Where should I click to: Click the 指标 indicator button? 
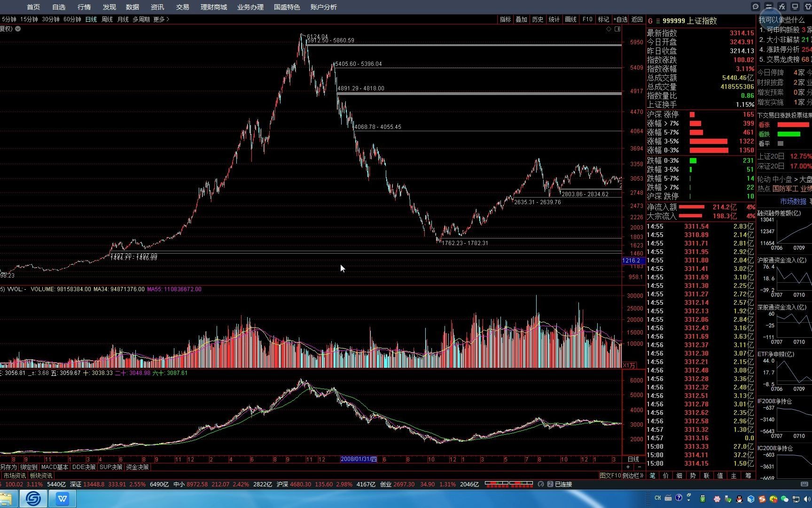click(x=505, y=19)
